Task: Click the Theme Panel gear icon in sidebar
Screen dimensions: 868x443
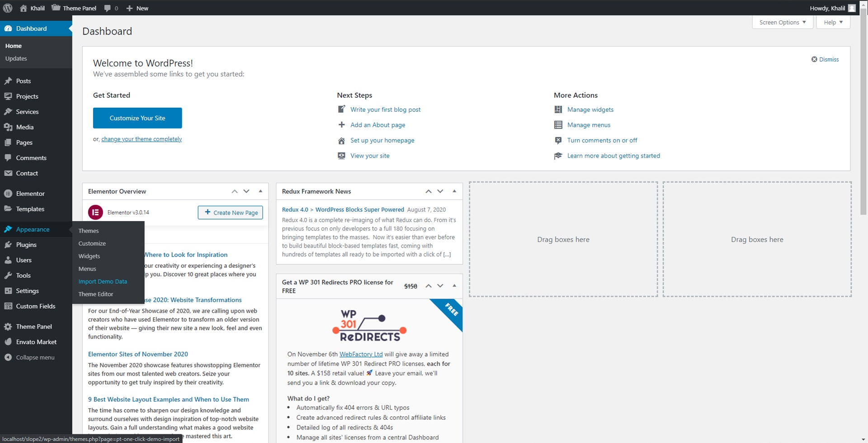Action: point(8,327)
